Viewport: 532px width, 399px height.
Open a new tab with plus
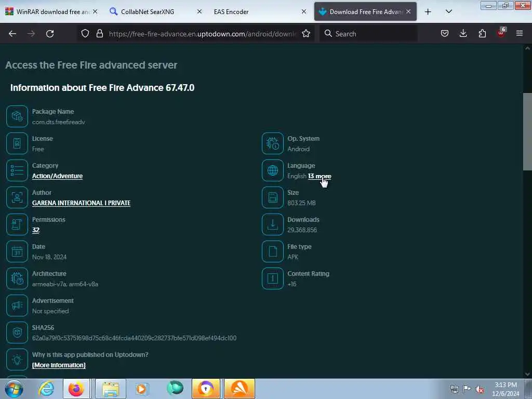[428, 11]
